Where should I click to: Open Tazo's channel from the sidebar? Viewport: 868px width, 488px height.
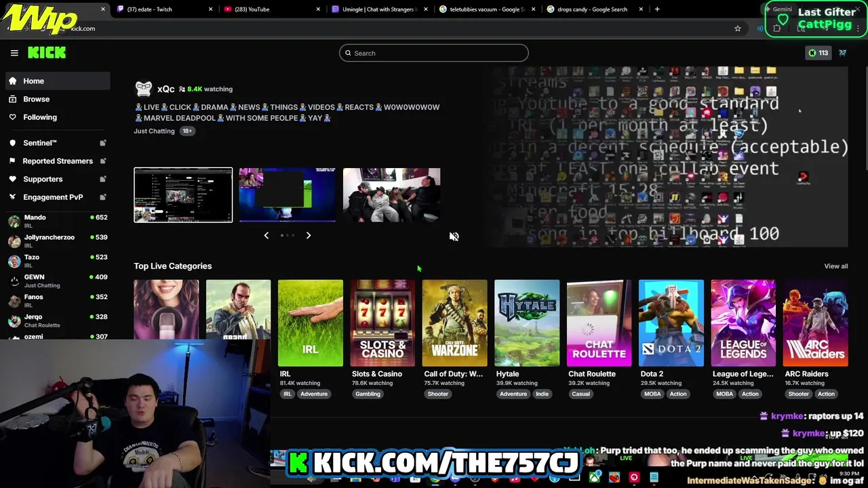point(57,261)
